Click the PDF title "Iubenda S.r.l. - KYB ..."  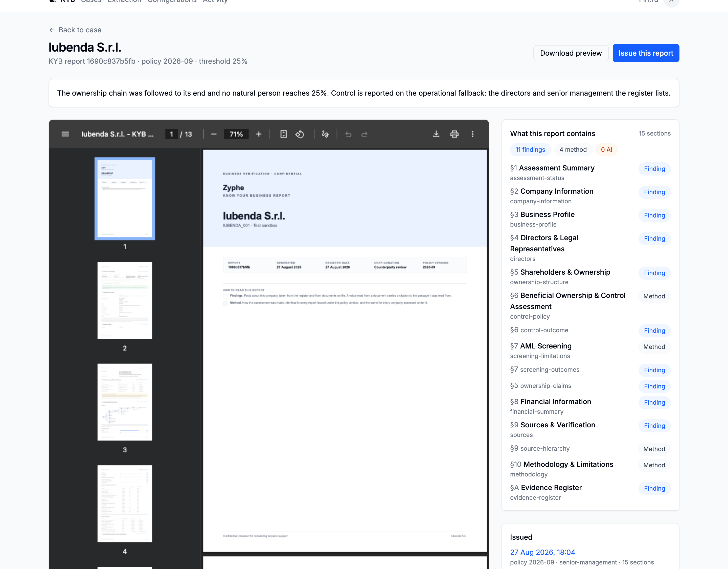(117, 134)
